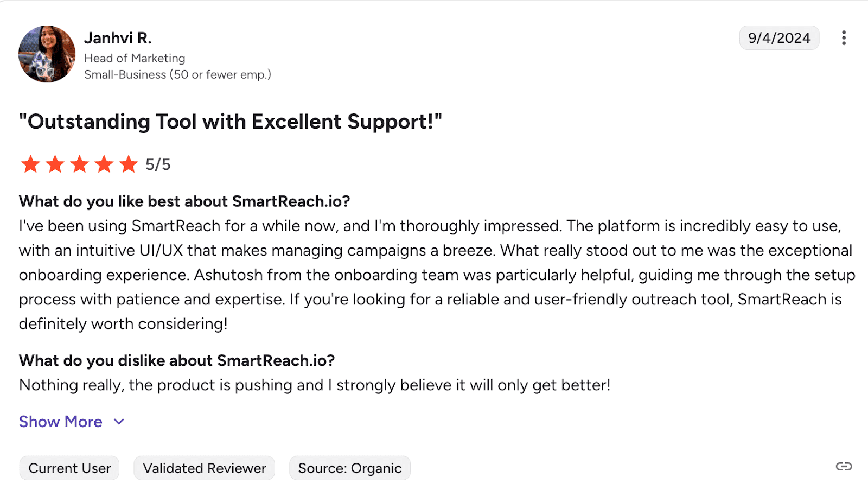Click the Show More link

click(61, 422)
